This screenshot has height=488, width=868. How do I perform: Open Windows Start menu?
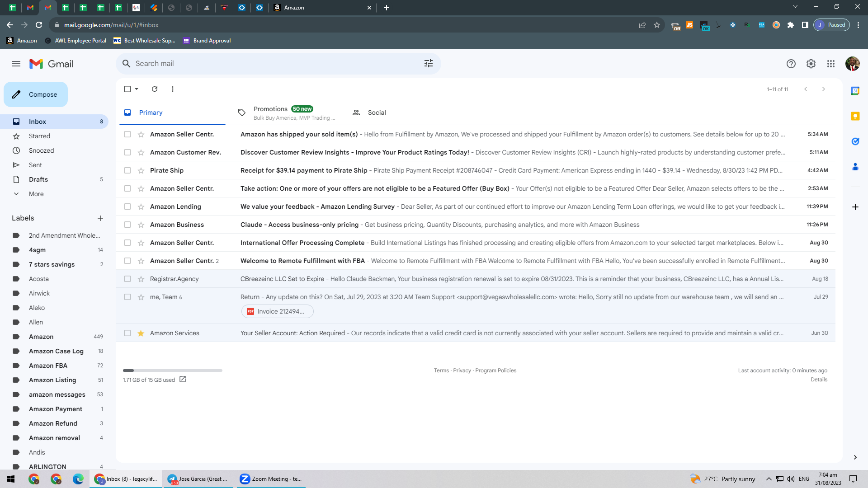coord(11,479)
